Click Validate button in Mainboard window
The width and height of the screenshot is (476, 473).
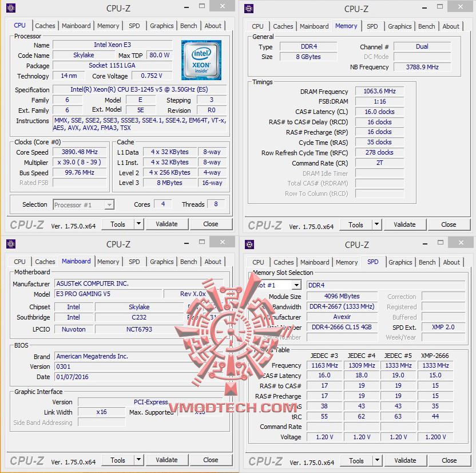pos(166,460)
